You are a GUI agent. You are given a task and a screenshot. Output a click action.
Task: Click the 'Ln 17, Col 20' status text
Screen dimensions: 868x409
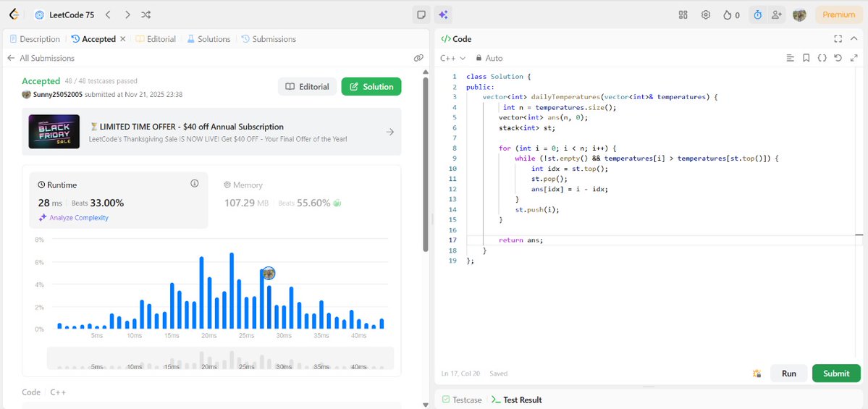pos(460,374)
